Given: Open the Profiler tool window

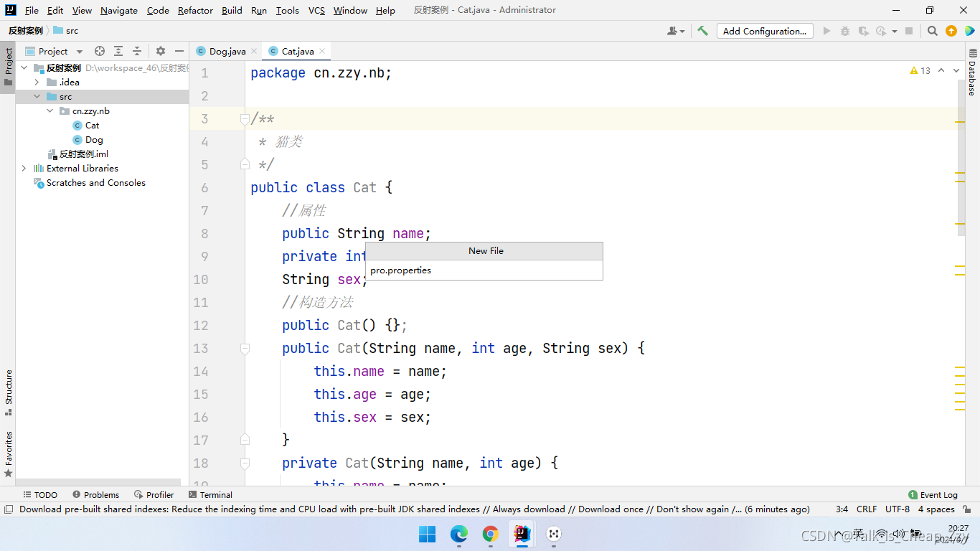Looking at the screenshot, I should coord(154,494).
